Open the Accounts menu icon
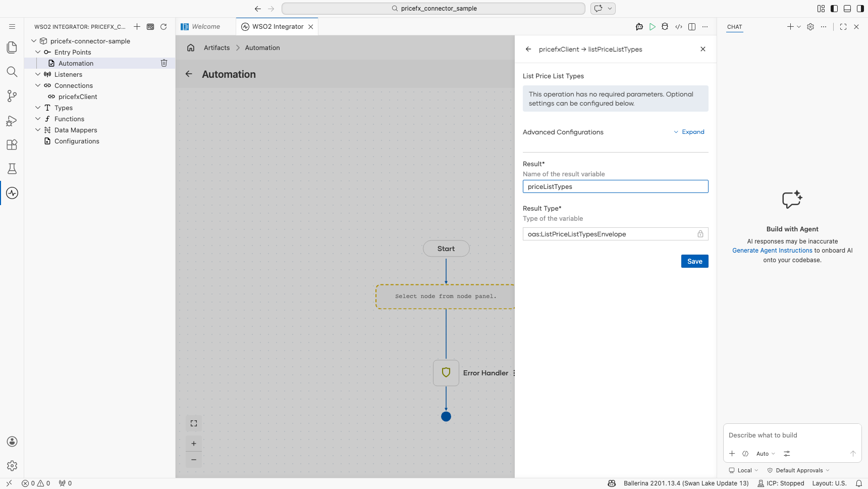868x489 pixels. click(12, 442)
